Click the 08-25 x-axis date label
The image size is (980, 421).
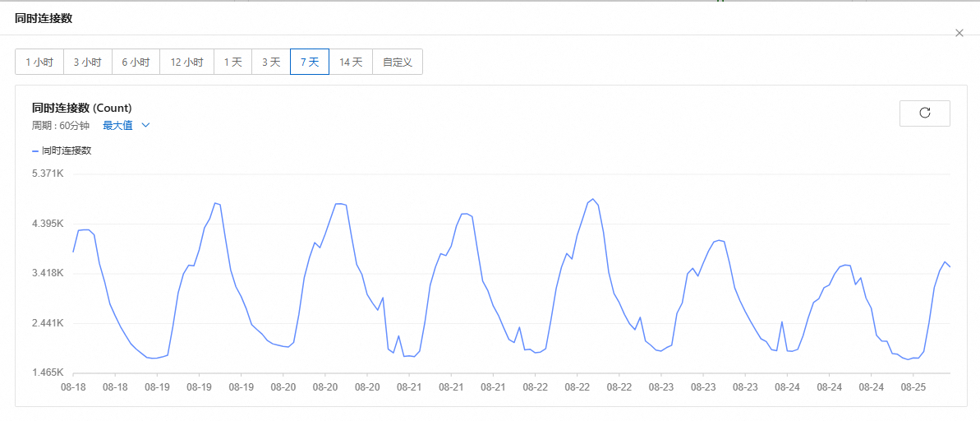pos(913,387)
